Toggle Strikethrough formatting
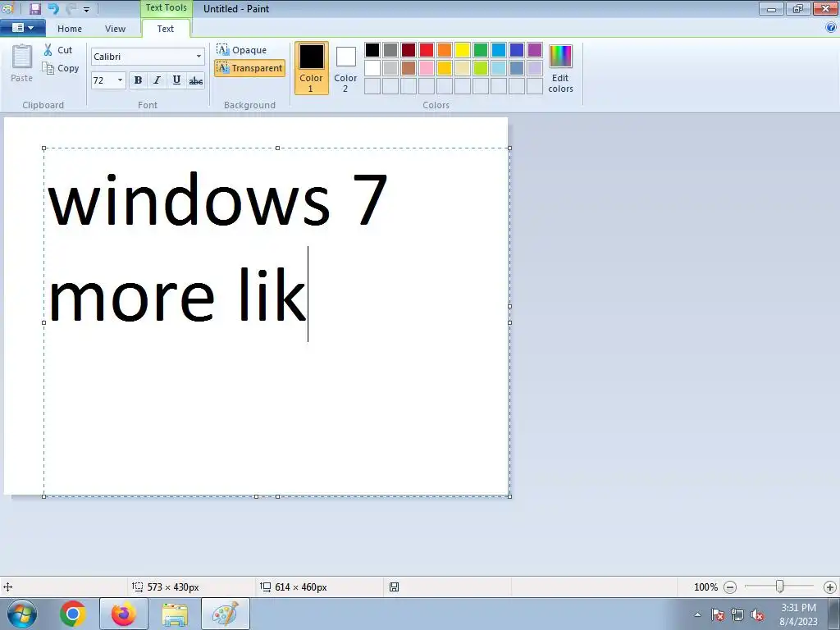 (196, 80)
